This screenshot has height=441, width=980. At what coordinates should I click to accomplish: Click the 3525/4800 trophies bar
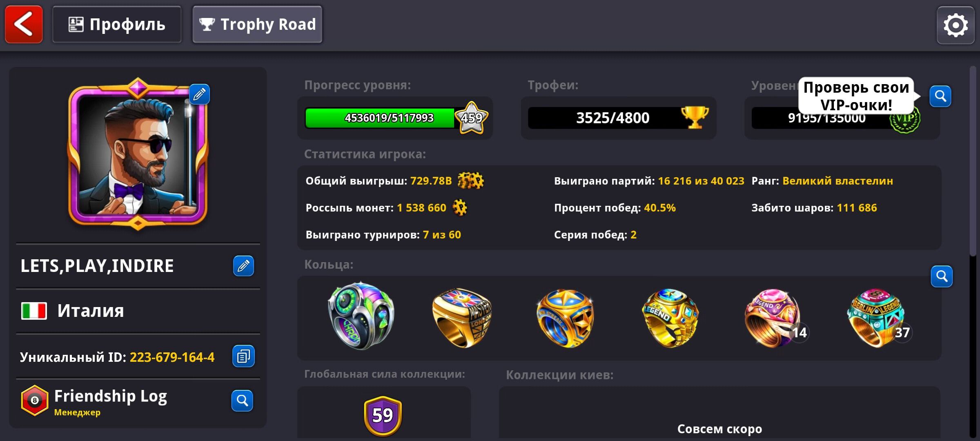click(618, 118)
